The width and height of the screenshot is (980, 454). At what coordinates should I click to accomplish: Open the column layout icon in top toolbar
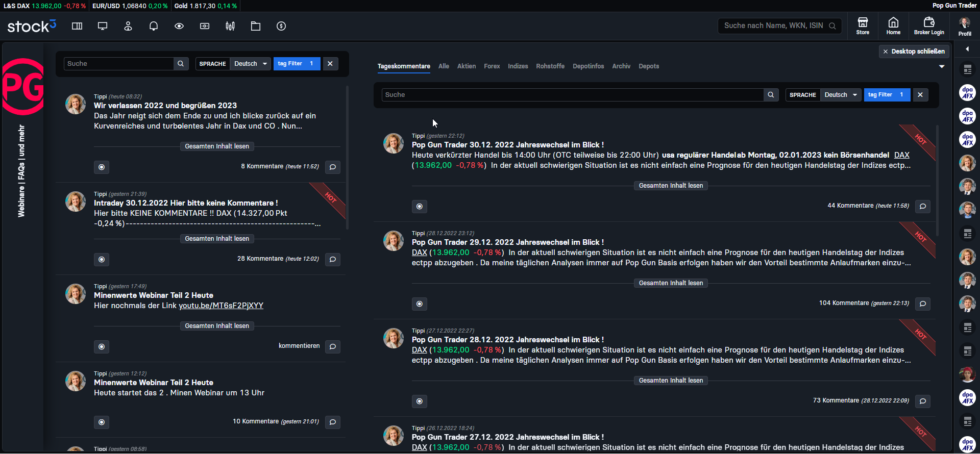tap(77, 26)
